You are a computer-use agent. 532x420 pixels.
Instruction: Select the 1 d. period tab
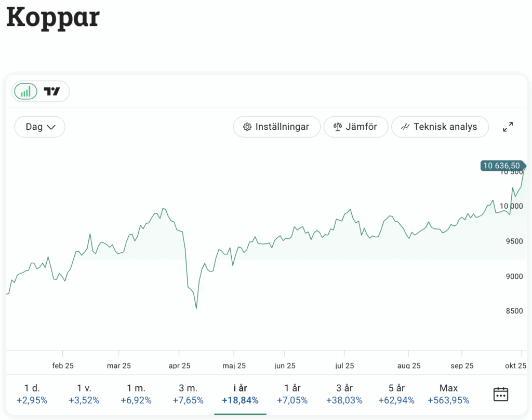pos(32,394)
